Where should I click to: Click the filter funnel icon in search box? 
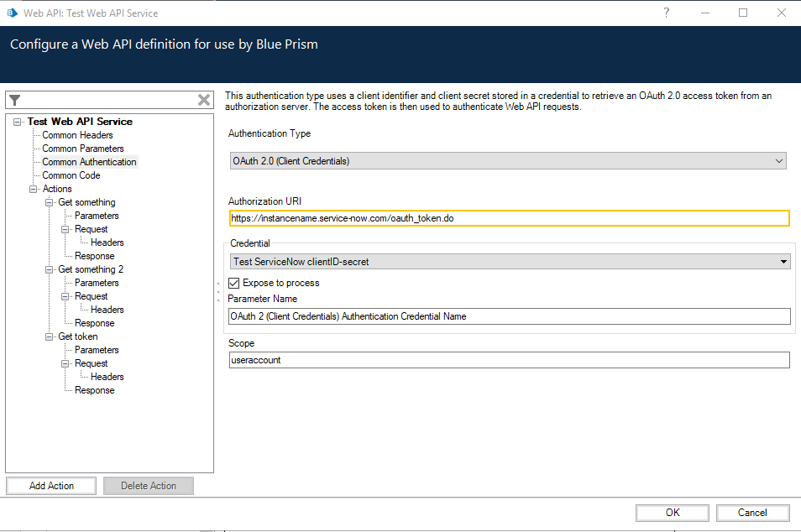pos(14,100)
